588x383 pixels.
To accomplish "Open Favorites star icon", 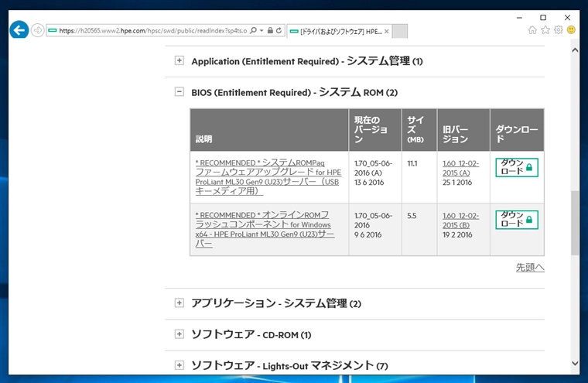I will pyautogui.click(x=545, y=30).
